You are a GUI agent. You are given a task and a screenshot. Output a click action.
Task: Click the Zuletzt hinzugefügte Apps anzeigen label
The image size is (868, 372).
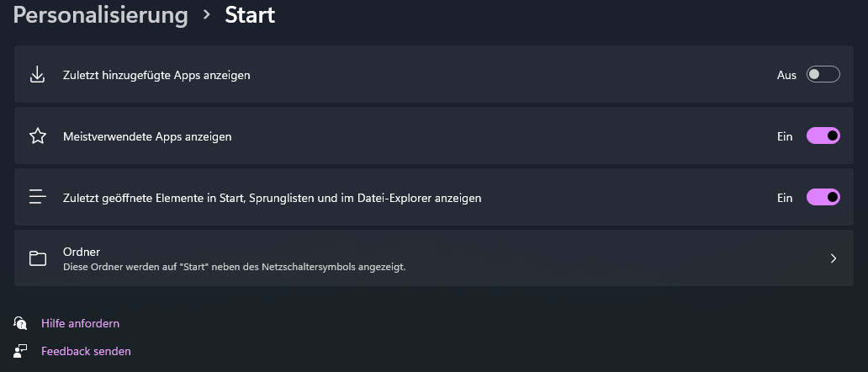point(156,75)
